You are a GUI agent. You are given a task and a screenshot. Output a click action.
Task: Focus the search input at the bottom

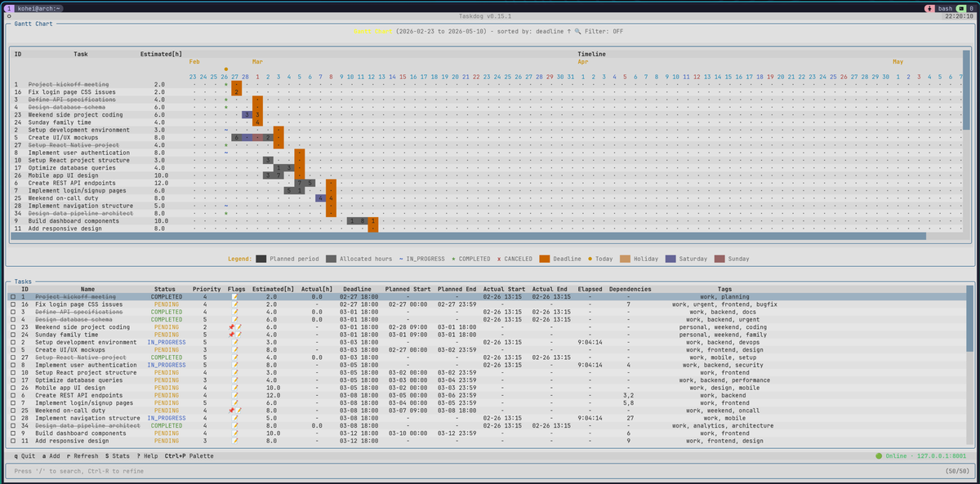[490, 471]
